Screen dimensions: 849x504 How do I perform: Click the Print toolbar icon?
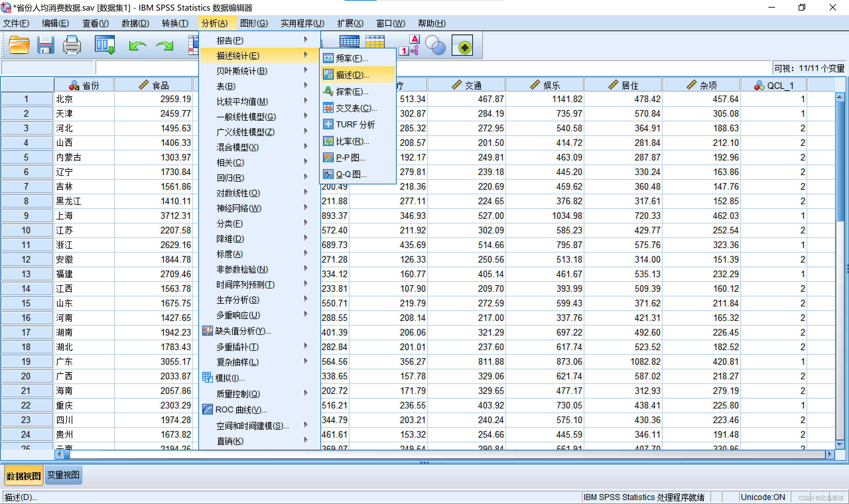72,45
